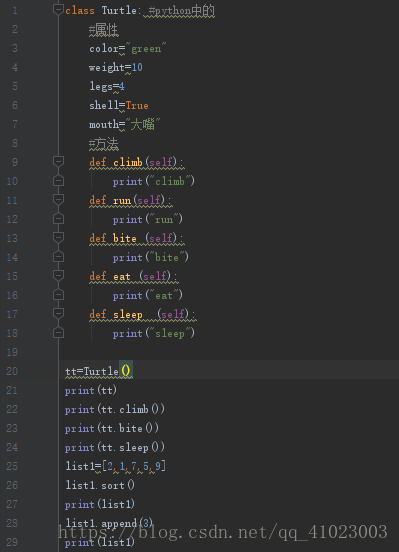Click 'def bite (self):' definition
399x552 pixels.
137,238
